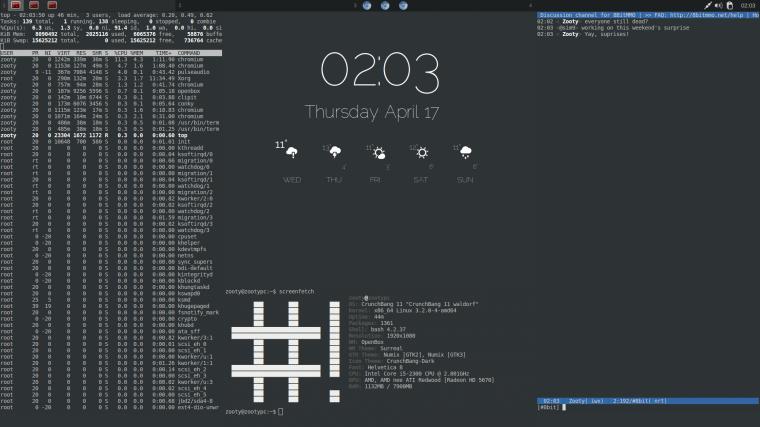Click the terminal prompt below the screenfetch logo
The height and width of the screenshot is (427, 760).
(254, 411)
